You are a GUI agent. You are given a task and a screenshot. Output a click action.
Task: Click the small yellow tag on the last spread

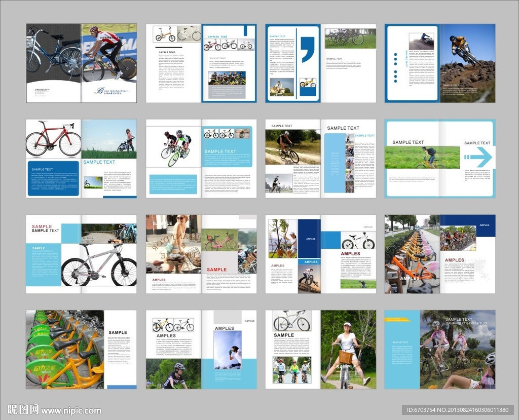click(397, 320)
